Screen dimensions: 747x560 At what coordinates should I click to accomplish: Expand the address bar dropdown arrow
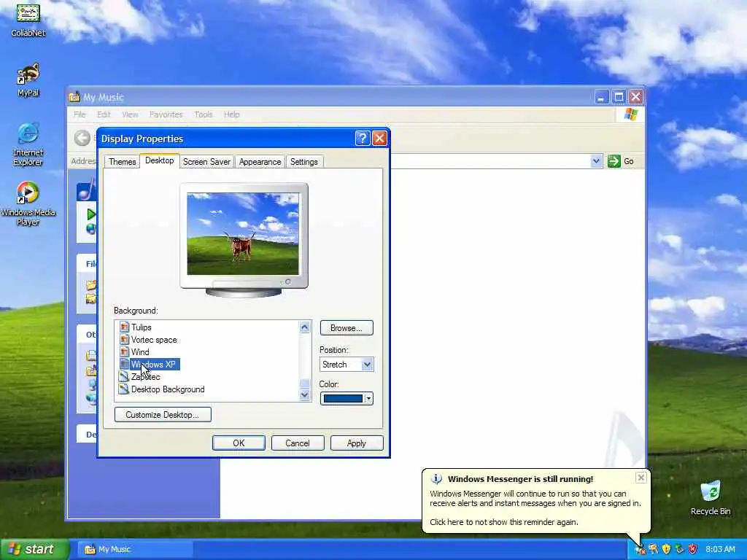pos(595,161)
